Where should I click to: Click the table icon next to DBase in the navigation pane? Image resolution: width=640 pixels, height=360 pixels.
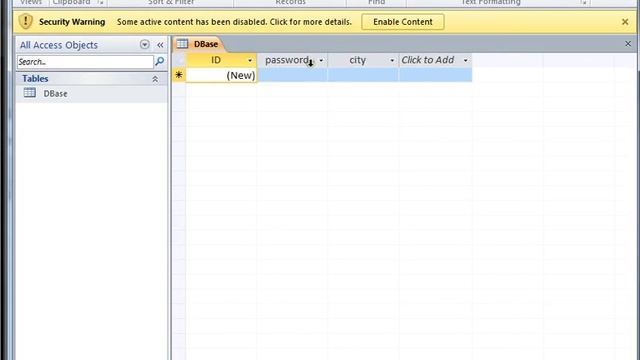[29, 93]
